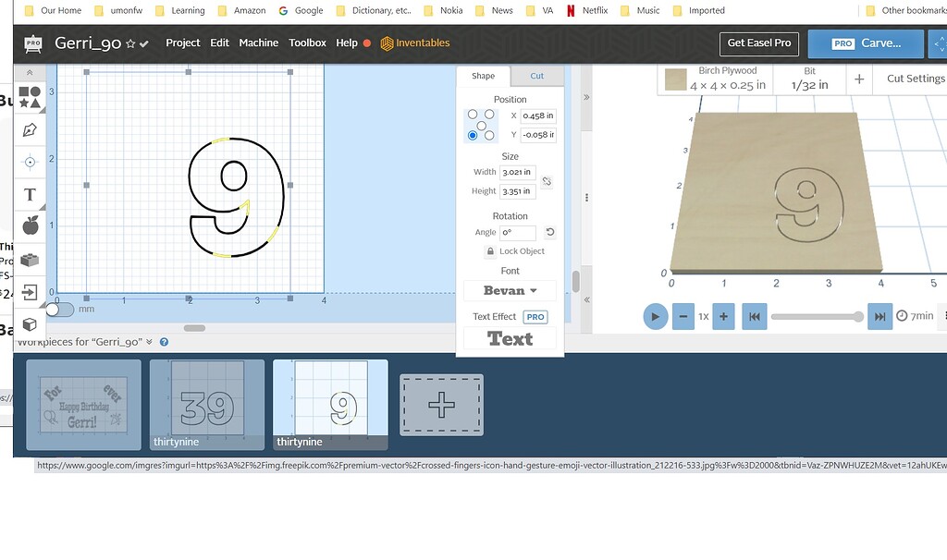Open the Machine menu
Screen dimensions: 947x560
pos(259,43)
